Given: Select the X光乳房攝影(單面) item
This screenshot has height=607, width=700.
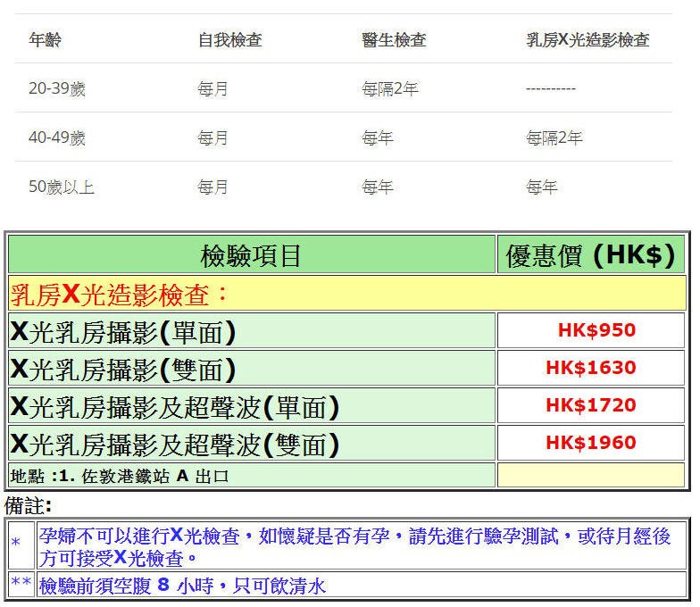Looking at the screenshot, I should point(123,332).
